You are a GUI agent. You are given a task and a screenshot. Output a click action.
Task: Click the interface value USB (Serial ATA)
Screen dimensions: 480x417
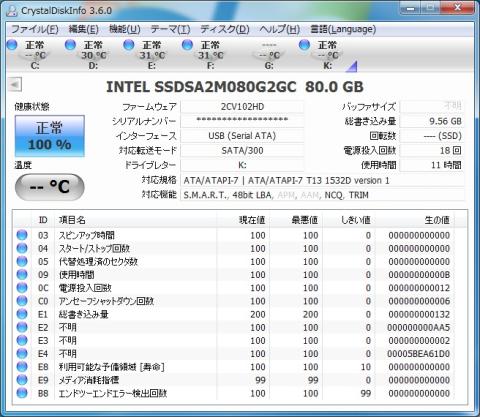[x=242, y=136]
